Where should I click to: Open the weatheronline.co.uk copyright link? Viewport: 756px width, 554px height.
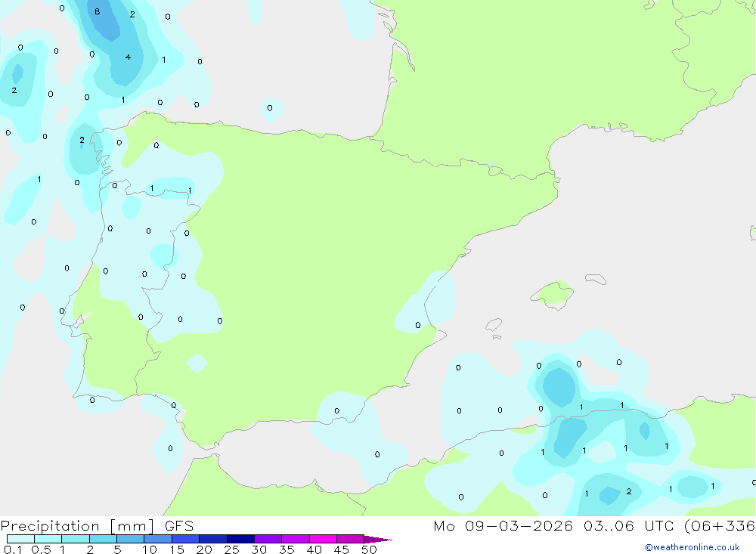(692, 547)
